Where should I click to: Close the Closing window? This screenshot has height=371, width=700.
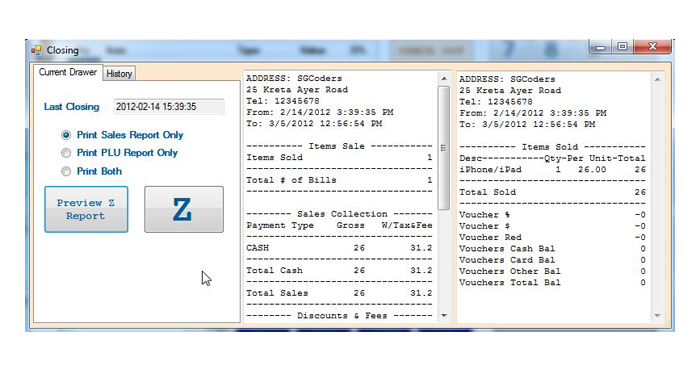[653, 47]
